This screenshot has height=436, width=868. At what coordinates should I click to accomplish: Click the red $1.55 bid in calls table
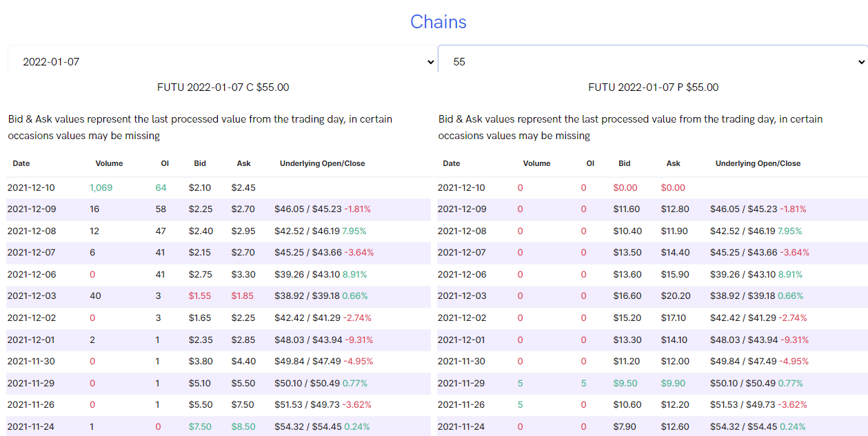click(200, 295)
